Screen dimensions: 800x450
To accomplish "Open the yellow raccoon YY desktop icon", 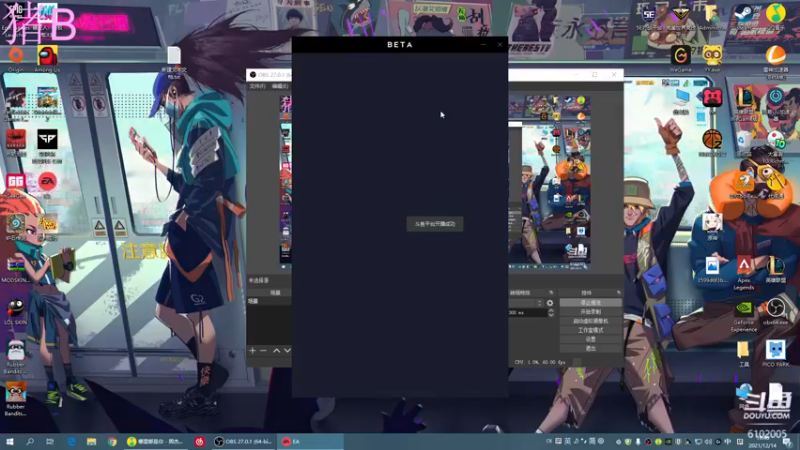I will coord(712,55).
